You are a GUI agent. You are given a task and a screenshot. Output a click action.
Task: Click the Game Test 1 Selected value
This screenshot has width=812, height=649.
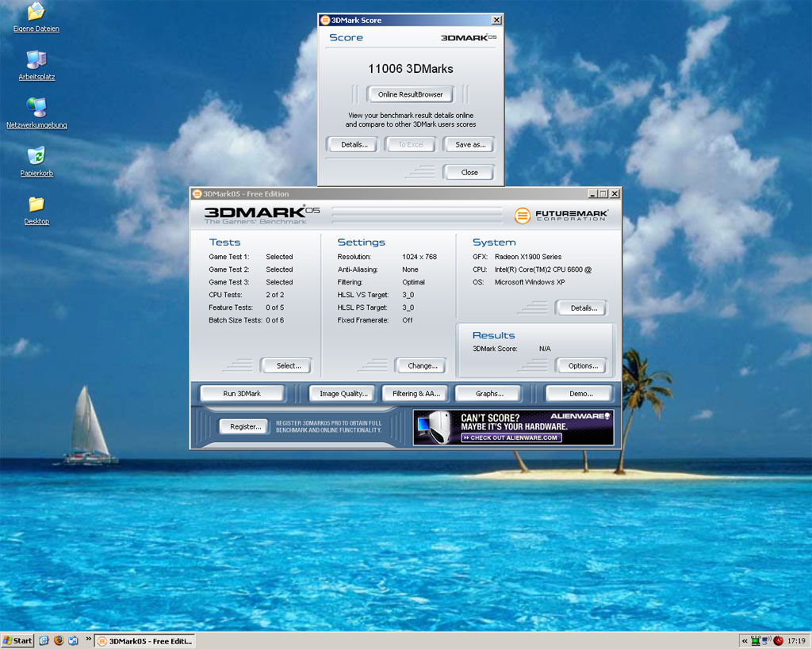279,257
